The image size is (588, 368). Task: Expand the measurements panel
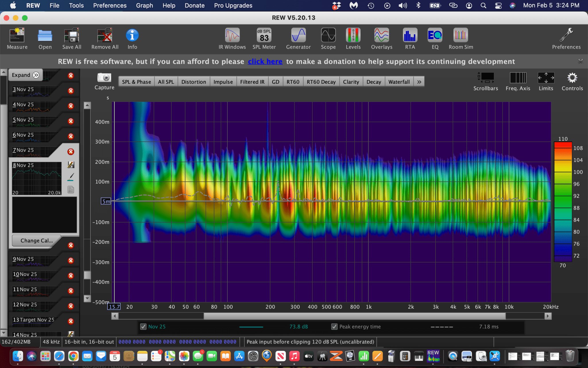pos(25,75)
